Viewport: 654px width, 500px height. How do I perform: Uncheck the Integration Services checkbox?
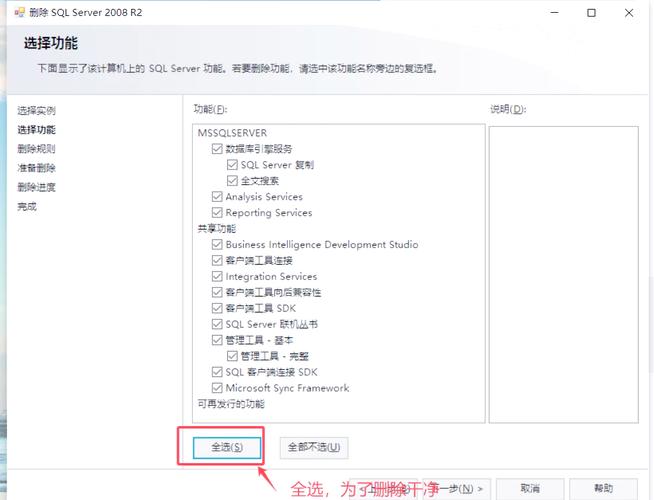coord(217,276)
